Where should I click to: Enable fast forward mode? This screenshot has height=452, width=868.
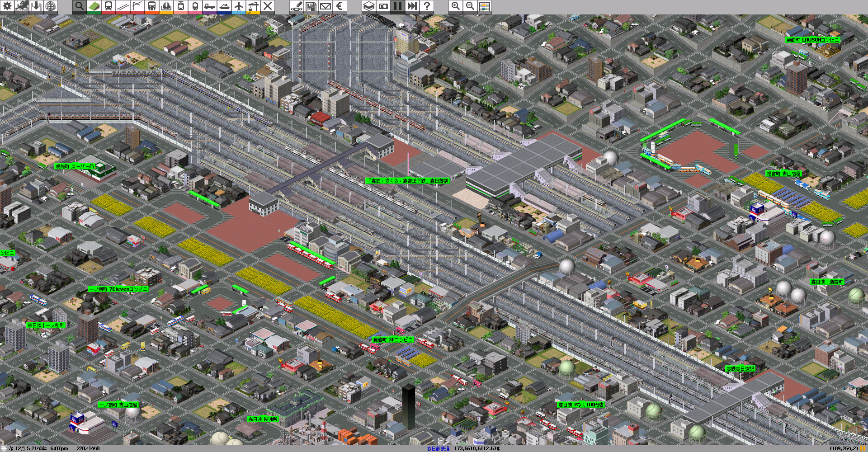click(x=412, y=6)
